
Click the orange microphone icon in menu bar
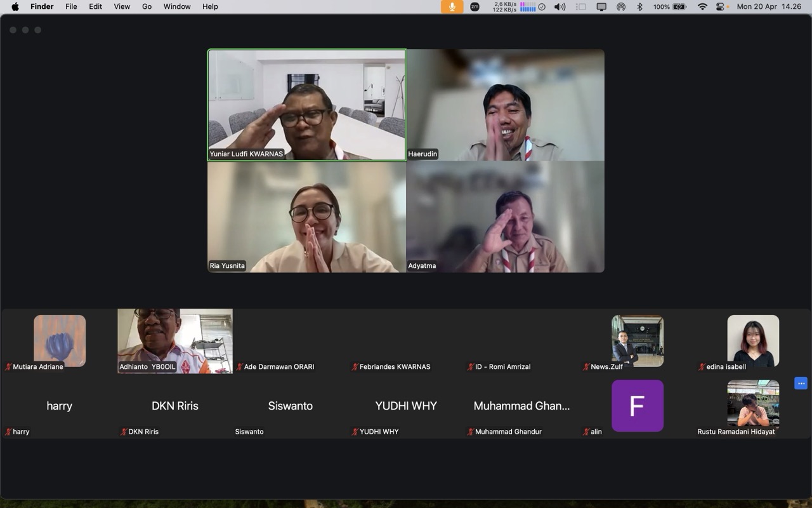pyautogui.click(x=452, y=6)
